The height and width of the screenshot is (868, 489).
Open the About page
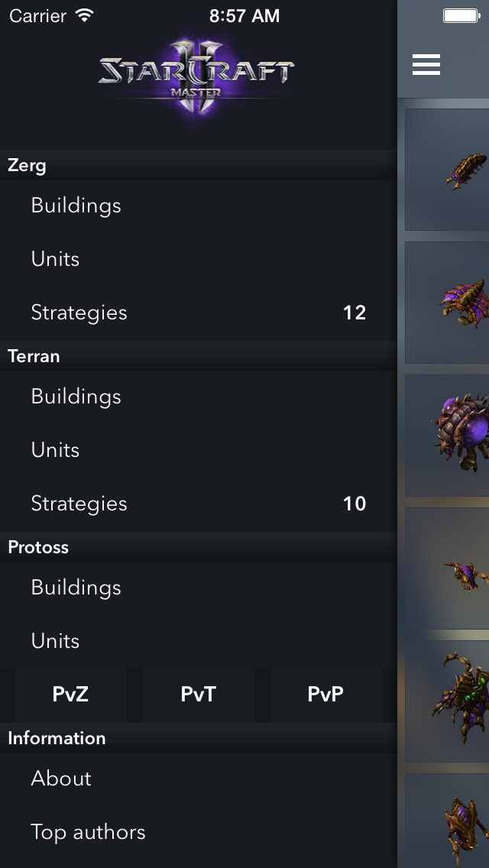(61, 779)
